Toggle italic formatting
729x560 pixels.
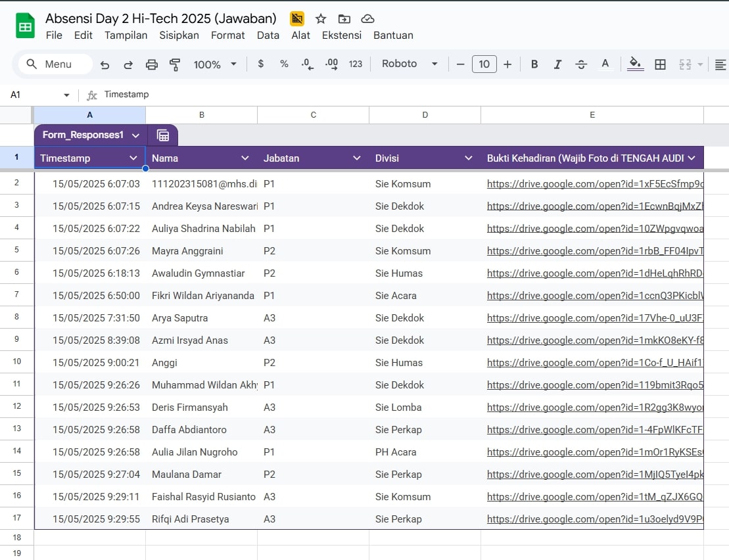coord(557,64)
